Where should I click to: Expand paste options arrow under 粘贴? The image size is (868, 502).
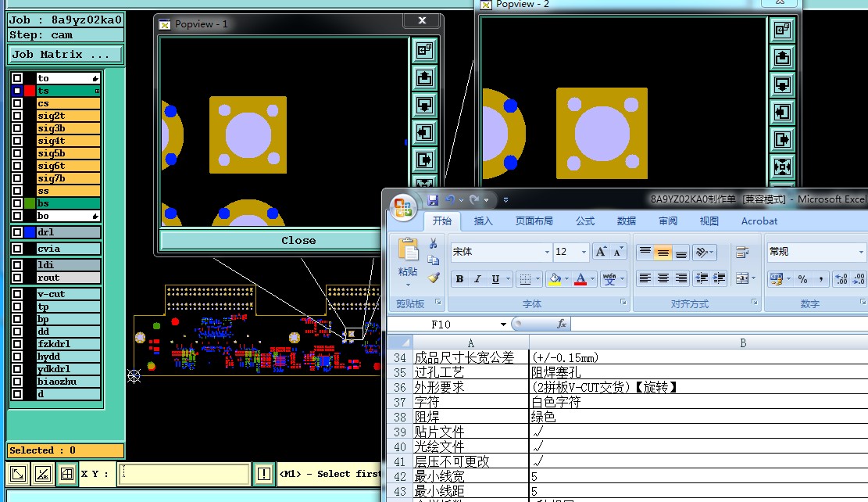[x=408, y=285]
